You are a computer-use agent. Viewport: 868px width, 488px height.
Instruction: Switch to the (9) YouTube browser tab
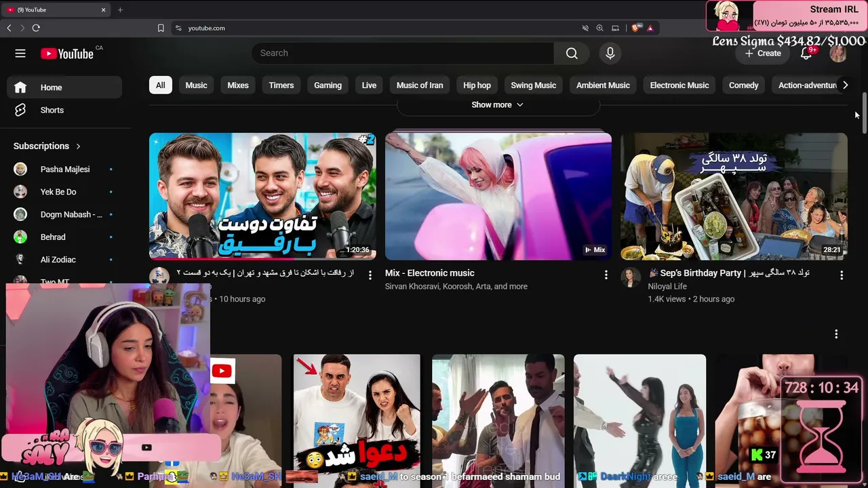click(56, 10)
